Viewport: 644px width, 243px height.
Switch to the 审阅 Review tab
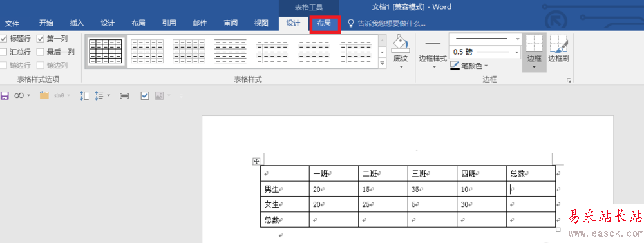[x=231, y=23]
